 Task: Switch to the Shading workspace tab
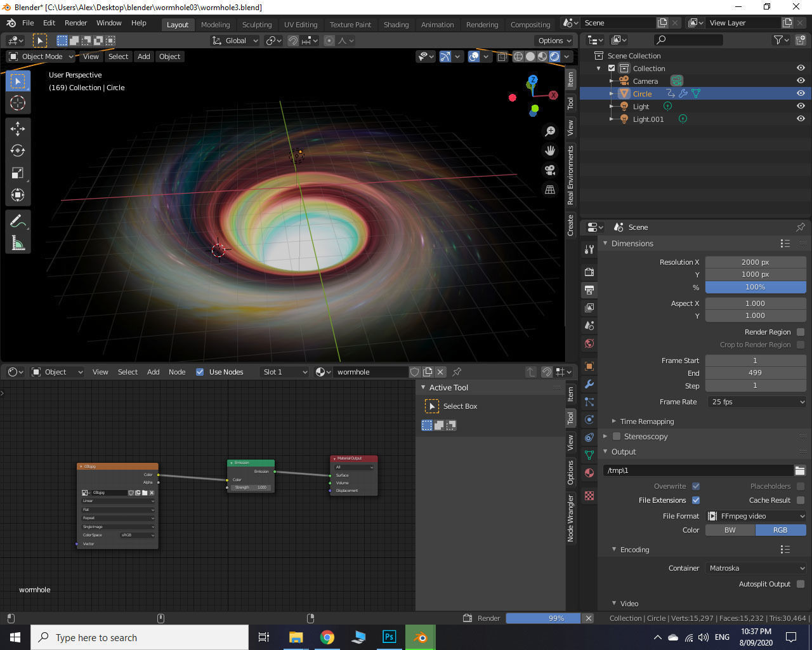396,25
